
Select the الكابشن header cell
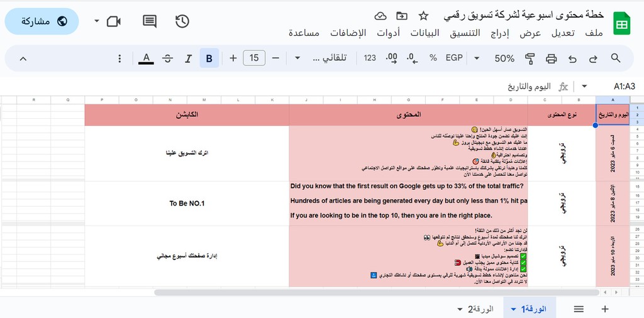tap(187, 115)
